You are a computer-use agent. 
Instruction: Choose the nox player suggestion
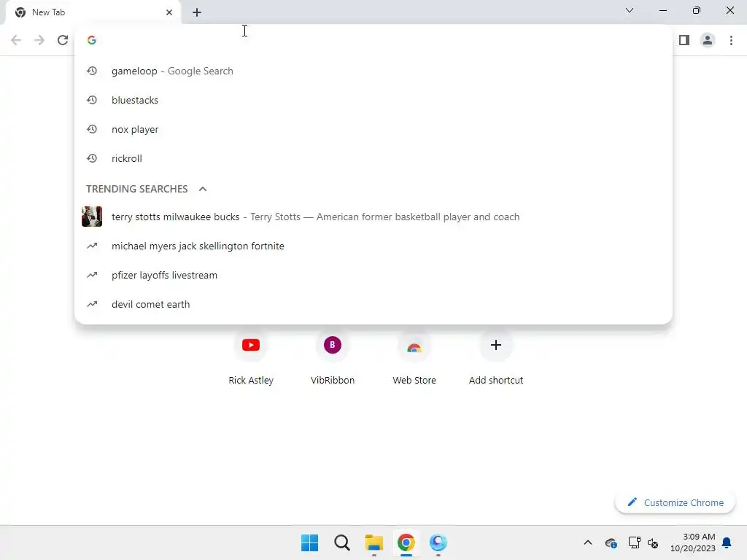click(x=373, y=129)
